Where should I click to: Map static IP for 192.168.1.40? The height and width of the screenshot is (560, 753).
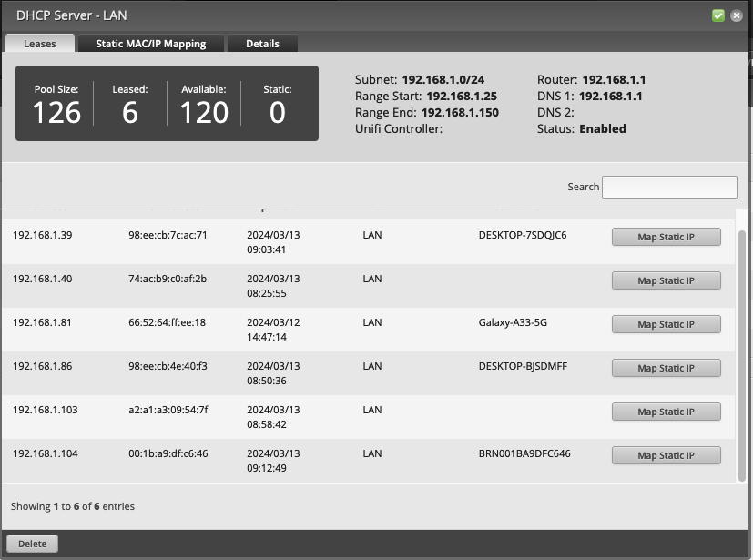click(666, 280)
